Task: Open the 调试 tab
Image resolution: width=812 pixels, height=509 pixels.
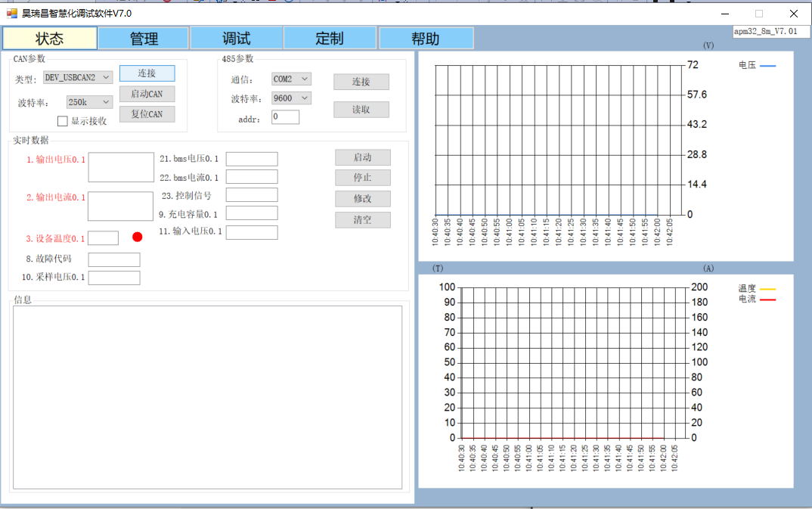Action: (237, 39)
